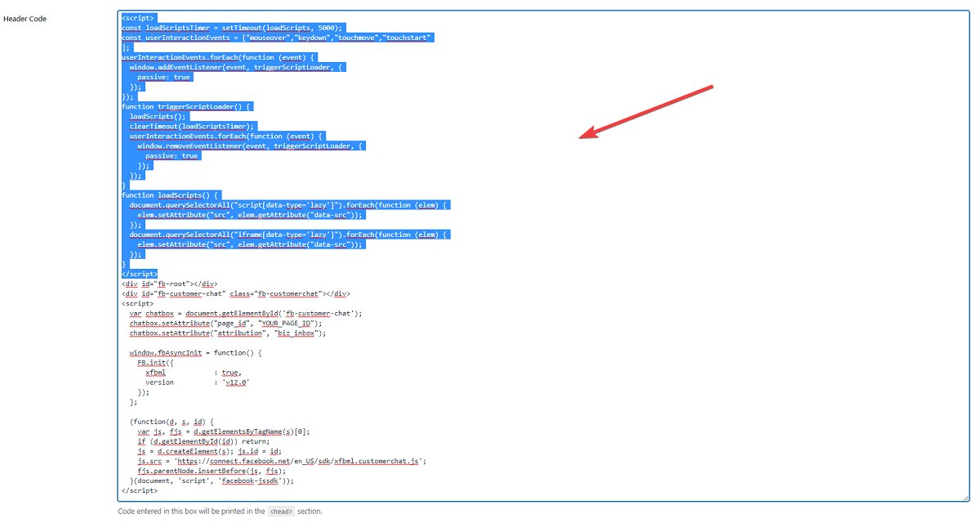This screenshot has height=523, width=980.
Task: Click the Header Code label
Action: coord(24,18)
